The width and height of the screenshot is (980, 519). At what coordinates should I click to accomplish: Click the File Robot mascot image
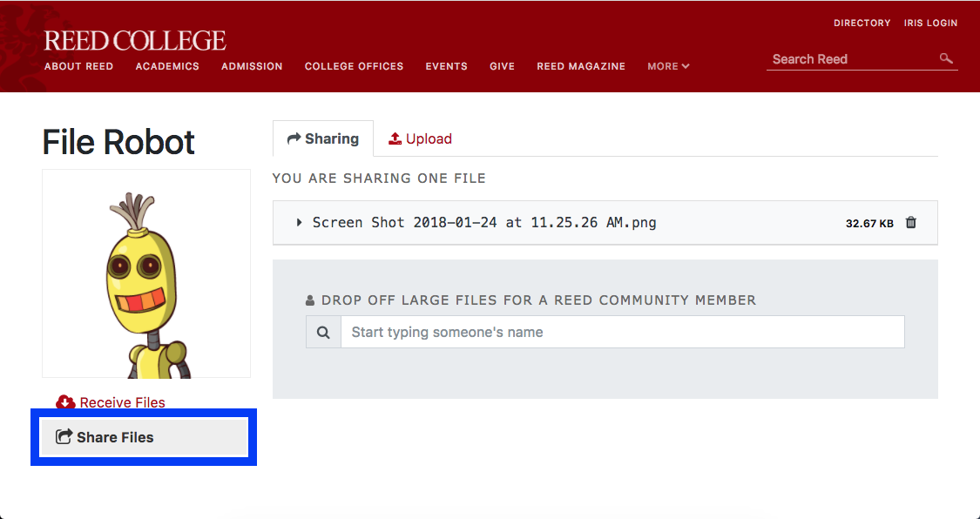click(146, 273)
